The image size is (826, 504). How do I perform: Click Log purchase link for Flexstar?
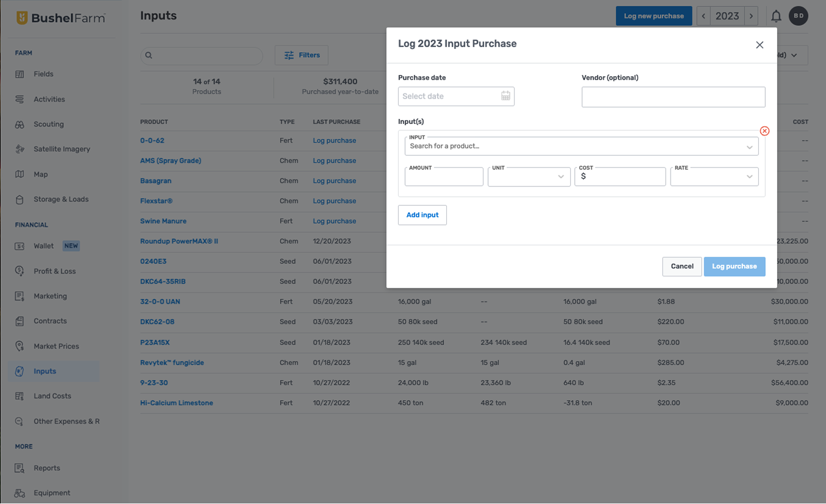coord(334,201)
